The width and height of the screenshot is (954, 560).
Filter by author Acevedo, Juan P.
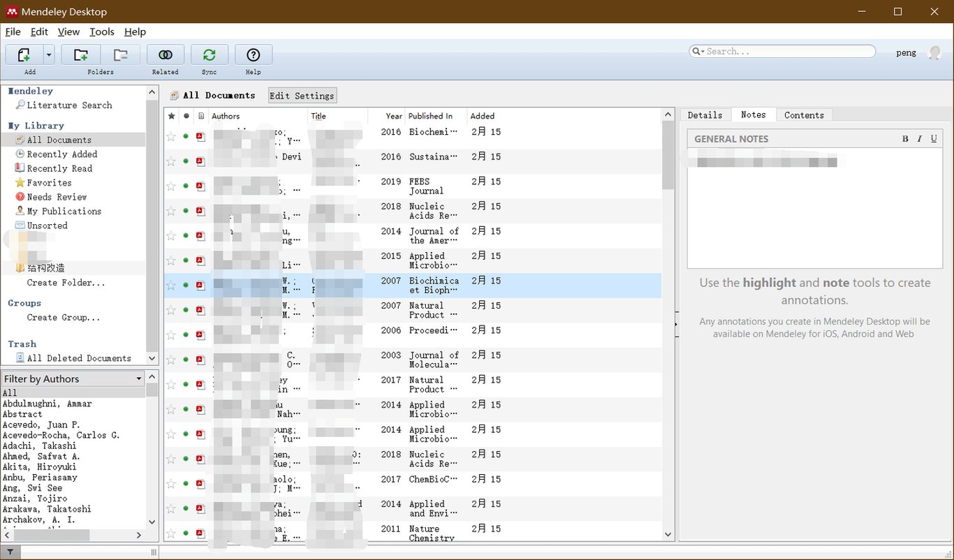(x=41, y=425)
